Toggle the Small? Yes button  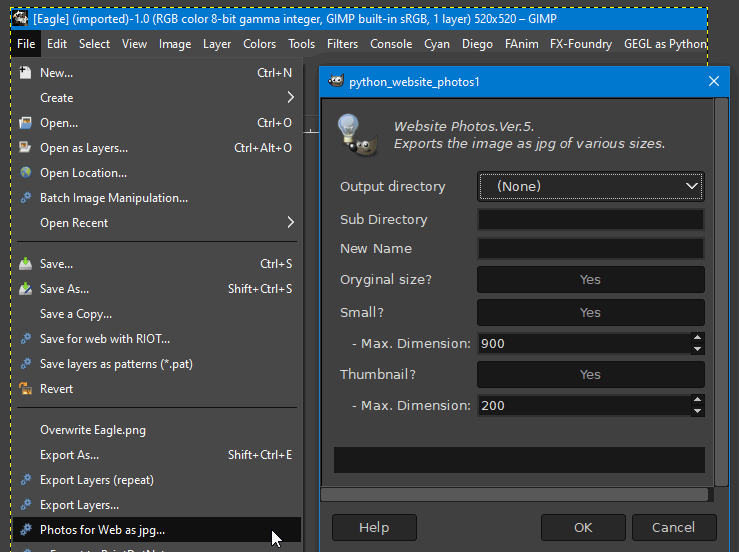tap(591, 313)
